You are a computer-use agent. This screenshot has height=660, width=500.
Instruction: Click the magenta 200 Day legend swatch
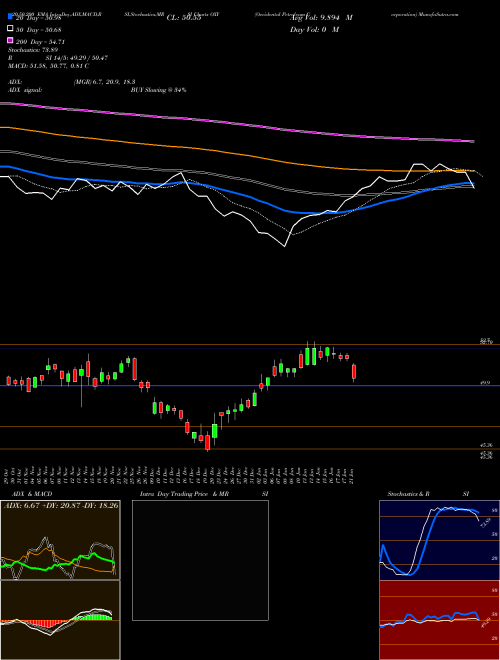[x=10, y=41]
